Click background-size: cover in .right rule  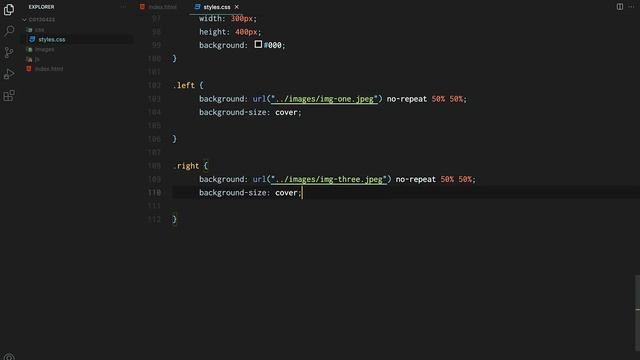click(250, 193)
